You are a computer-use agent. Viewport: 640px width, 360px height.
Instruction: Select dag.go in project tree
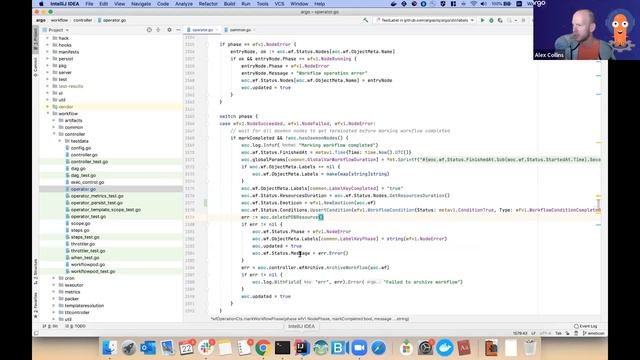point(78,168)
